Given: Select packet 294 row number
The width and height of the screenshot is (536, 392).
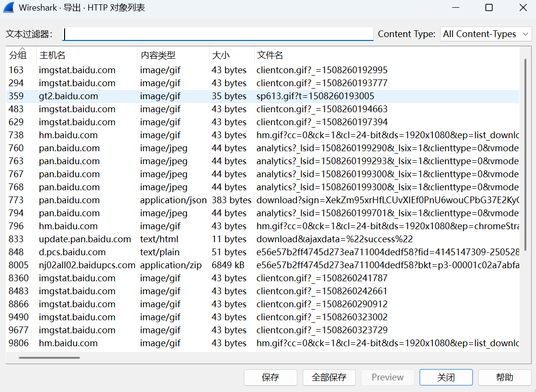Looking at the screenshot, I should [16, 83].
